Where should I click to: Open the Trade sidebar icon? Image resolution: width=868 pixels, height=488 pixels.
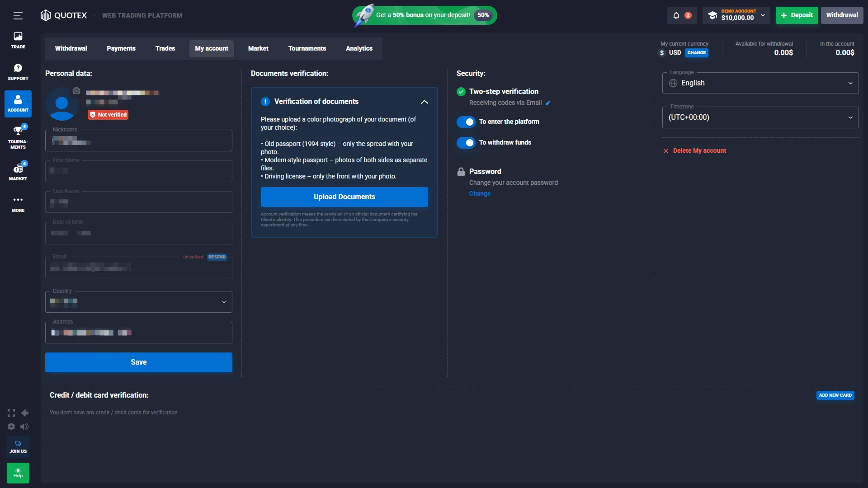click(18, 40)
